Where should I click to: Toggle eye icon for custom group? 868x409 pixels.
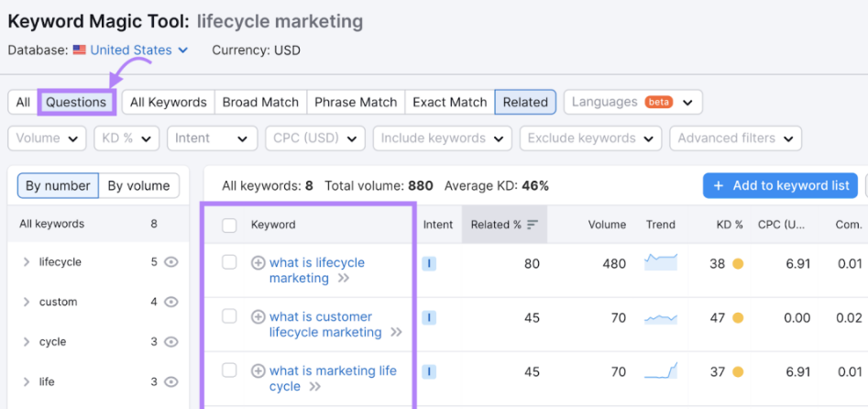pos(171,302)
